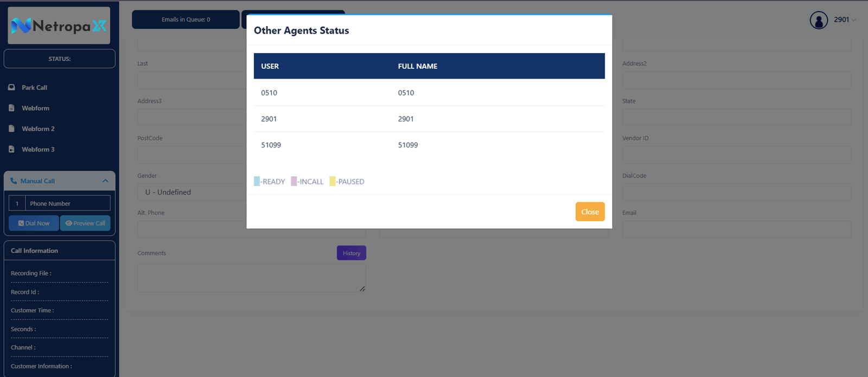868x377 pixels.
Task: Close the Other Agents Status dialog
Action: tap(590, 212)
